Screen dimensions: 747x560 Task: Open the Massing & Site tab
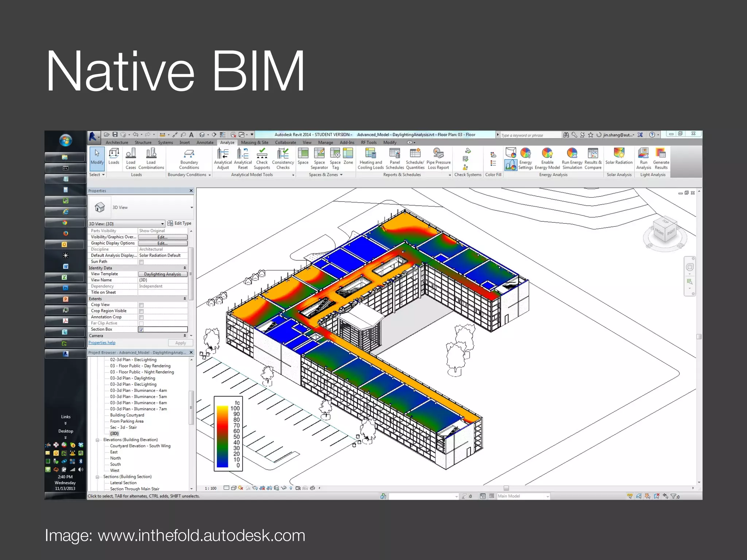(255, 143)
